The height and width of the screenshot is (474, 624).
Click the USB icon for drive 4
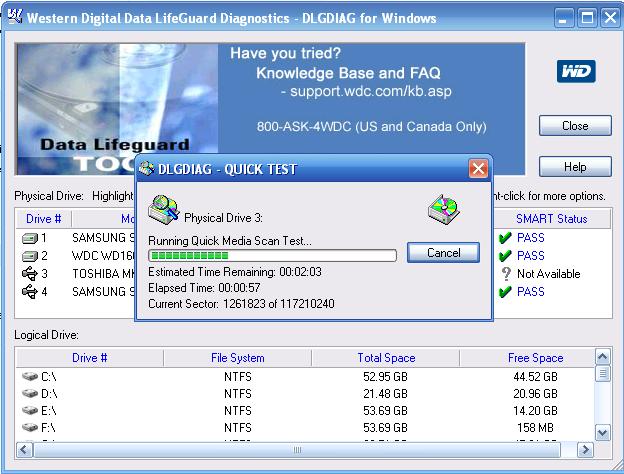point(29,292)
